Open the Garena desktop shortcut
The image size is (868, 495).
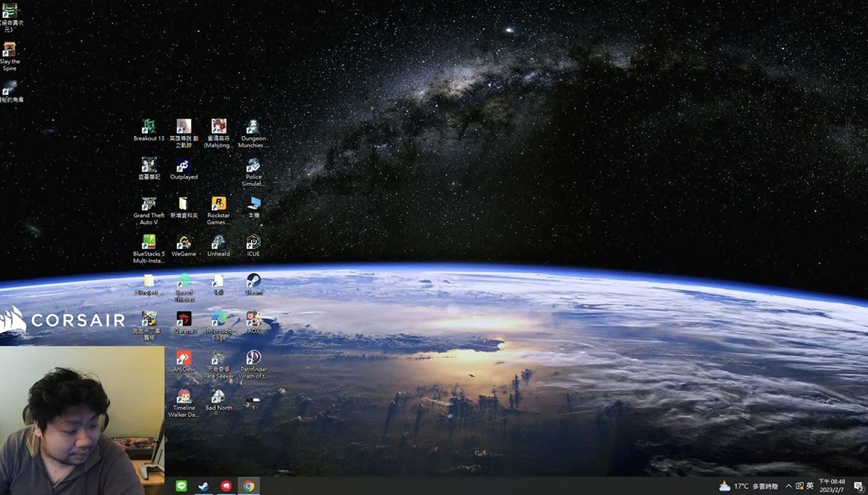tap(184, 323)
